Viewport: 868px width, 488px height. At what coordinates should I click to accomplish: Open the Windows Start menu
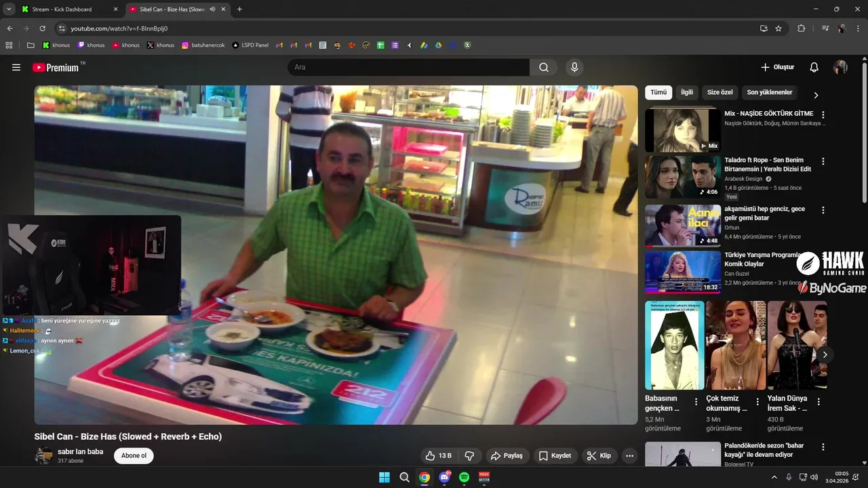[384, 477]
